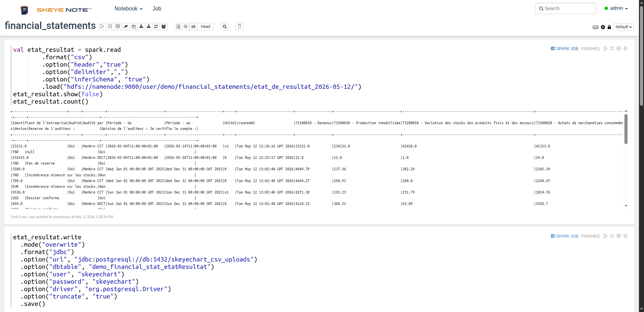Open the Head revision button
Image resolution: width=644 pixels, height=312 pixels.
point(205,27)
